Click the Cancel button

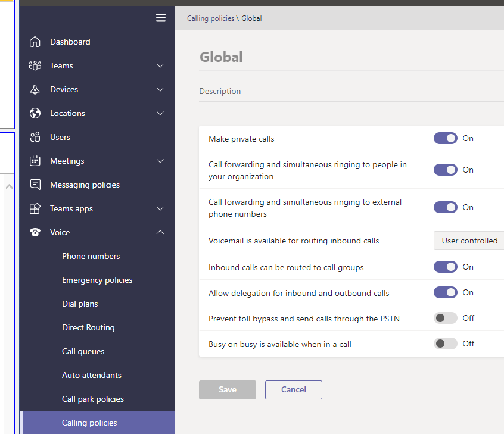[293, 389]
